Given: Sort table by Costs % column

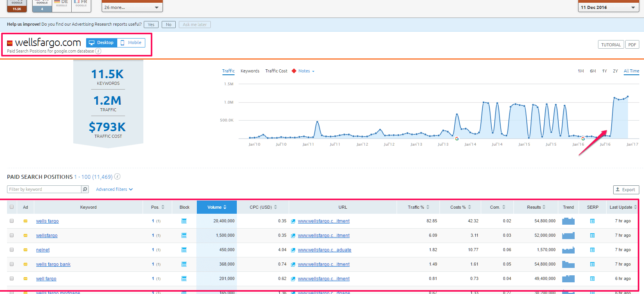Looking at the screenshot, I should (461, 207).
